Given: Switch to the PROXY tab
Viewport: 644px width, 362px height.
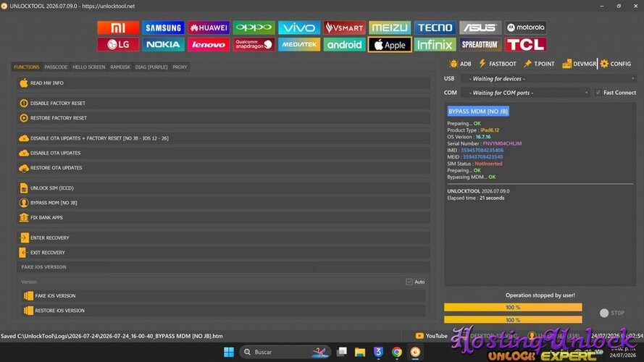Looking at the screenshot, I should 180,67.
